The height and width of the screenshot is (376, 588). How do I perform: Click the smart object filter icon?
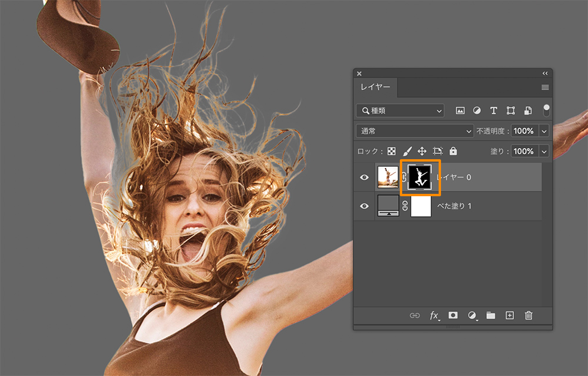(x=528, y=110)
